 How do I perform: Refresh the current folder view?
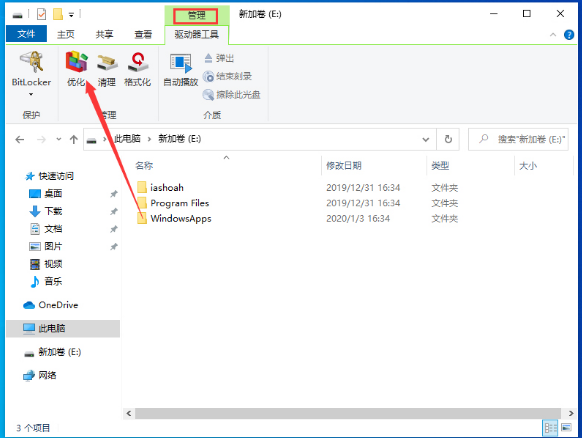pos(448,139)
